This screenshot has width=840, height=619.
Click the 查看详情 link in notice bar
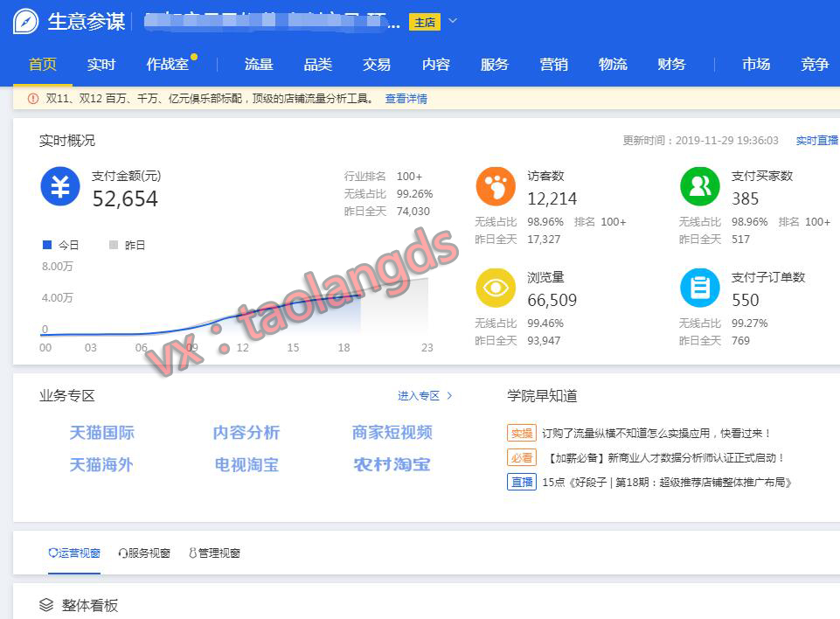(x=406, y=99)
